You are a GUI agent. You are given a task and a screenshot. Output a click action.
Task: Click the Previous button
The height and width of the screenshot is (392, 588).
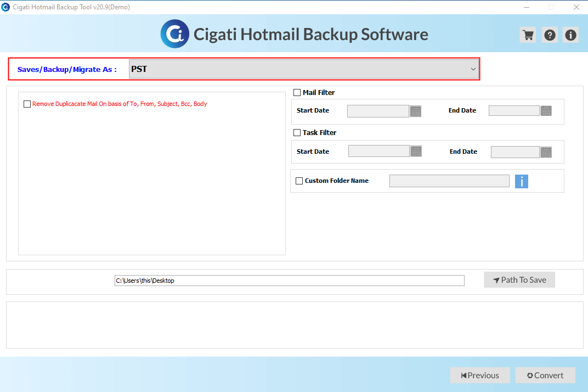(480, 376)
